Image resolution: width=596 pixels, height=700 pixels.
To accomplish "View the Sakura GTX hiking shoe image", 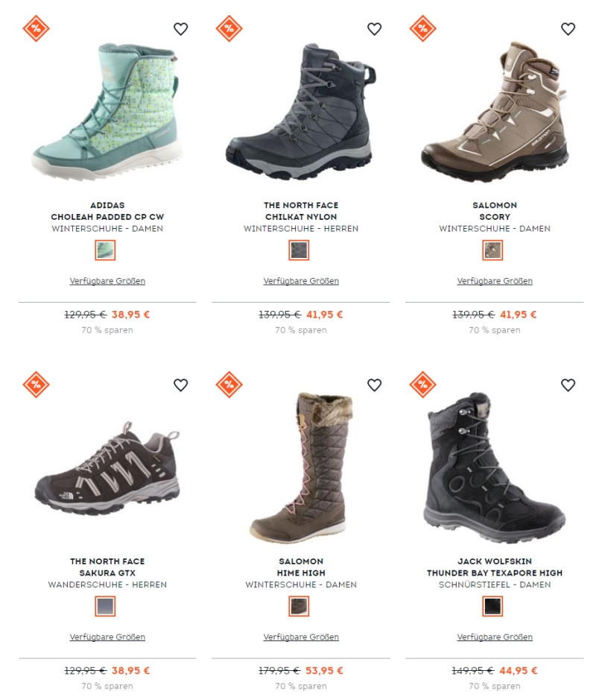I will pyautogui.click(x=107, y=469).
